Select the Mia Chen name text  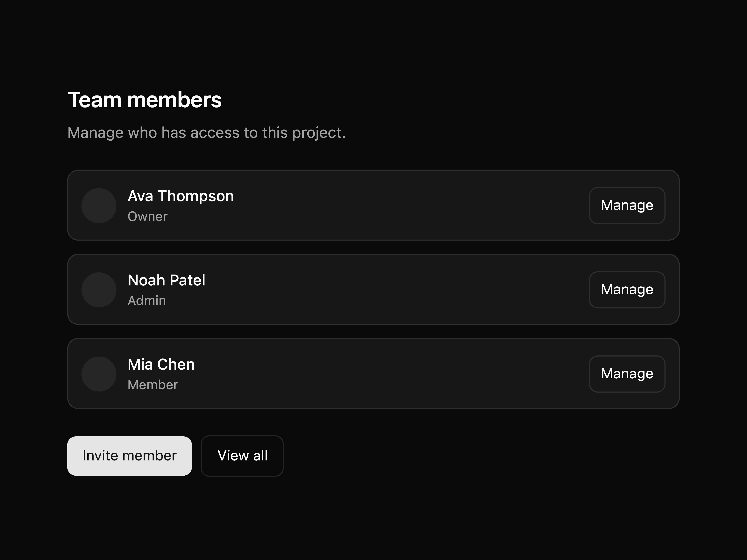[x=161, y=365]
